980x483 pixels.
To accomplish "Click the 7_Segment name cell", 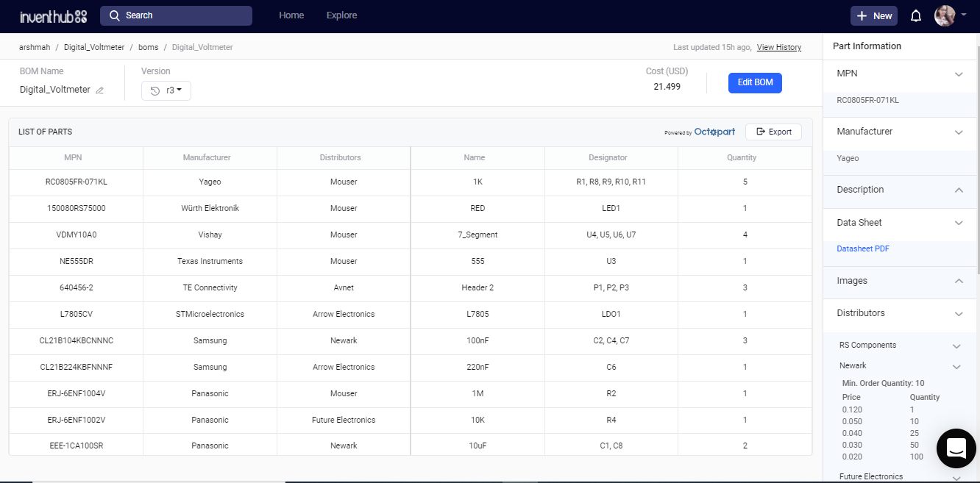I will [477, 235].
